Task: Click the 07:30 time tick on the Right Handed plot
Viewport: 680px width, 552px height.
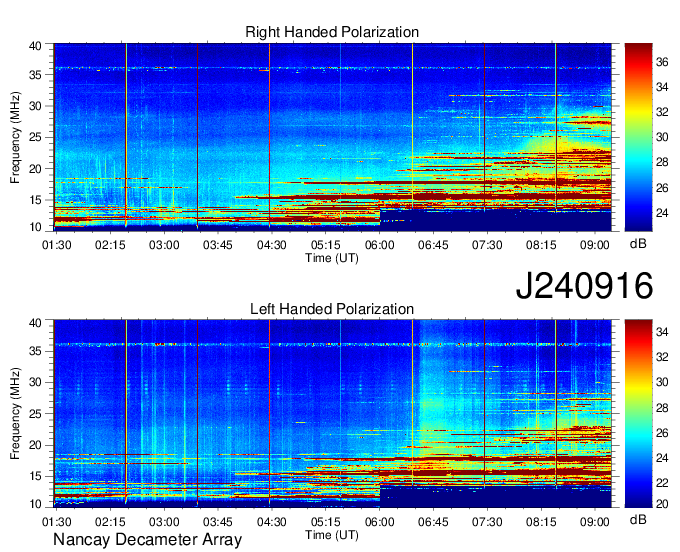Action: tap(487, 245)
